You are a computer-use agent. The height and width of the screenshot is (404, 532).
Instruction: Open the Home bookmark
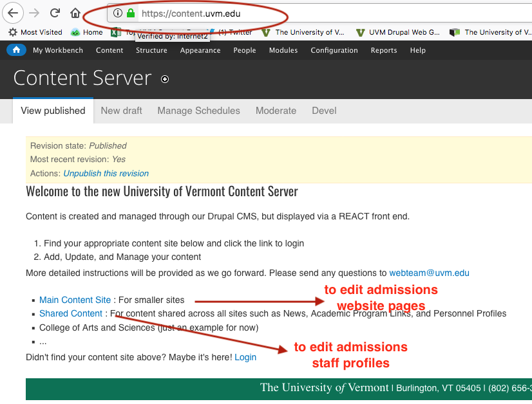[x=86, y=32]
